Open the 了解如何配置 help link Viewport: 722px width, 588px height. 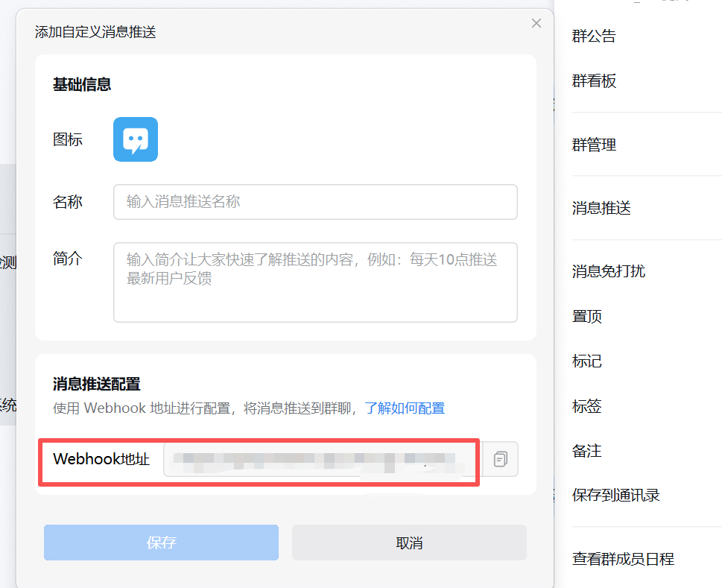pyautogui.click(x=405, y=408)
